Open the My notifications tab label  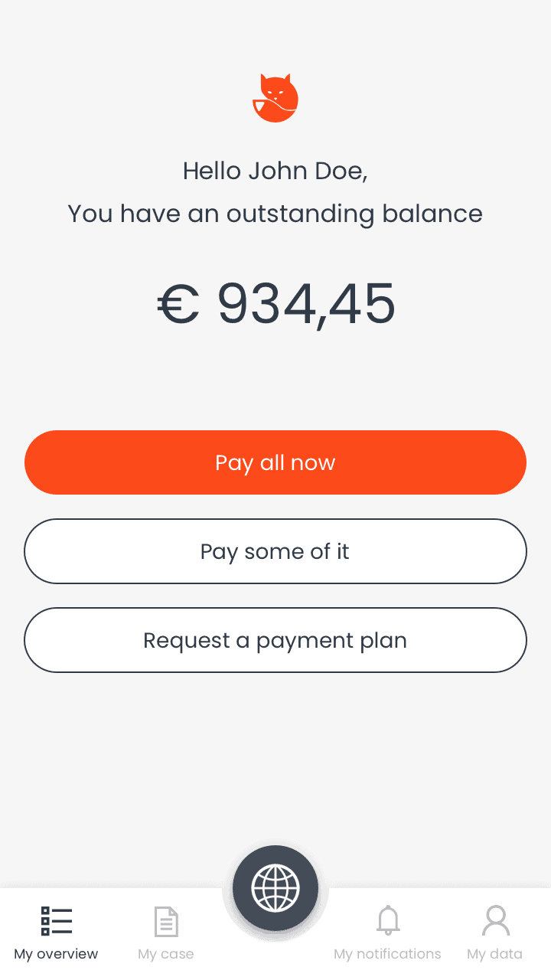(387, 954)
